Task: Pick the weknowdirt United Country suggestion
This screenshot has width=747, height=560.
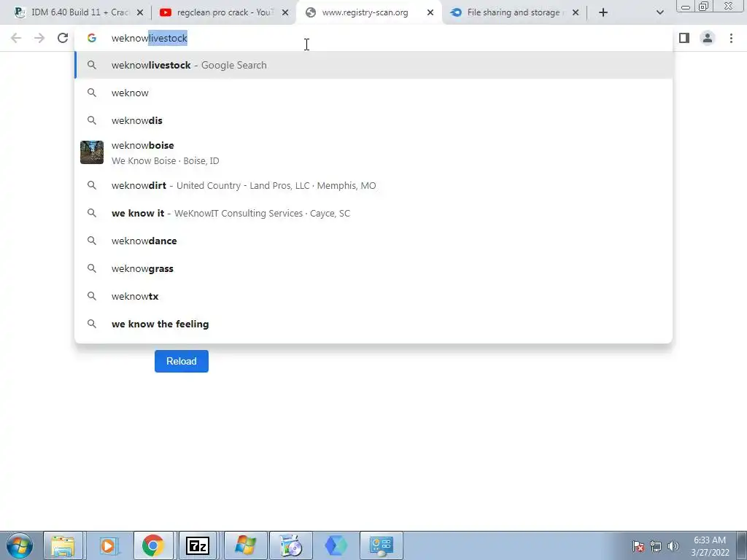Action: pos(373,186)
